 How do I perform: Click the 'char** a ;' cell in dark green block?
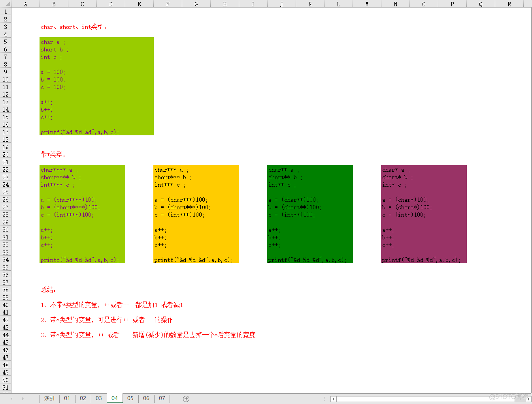pos(284,170)
